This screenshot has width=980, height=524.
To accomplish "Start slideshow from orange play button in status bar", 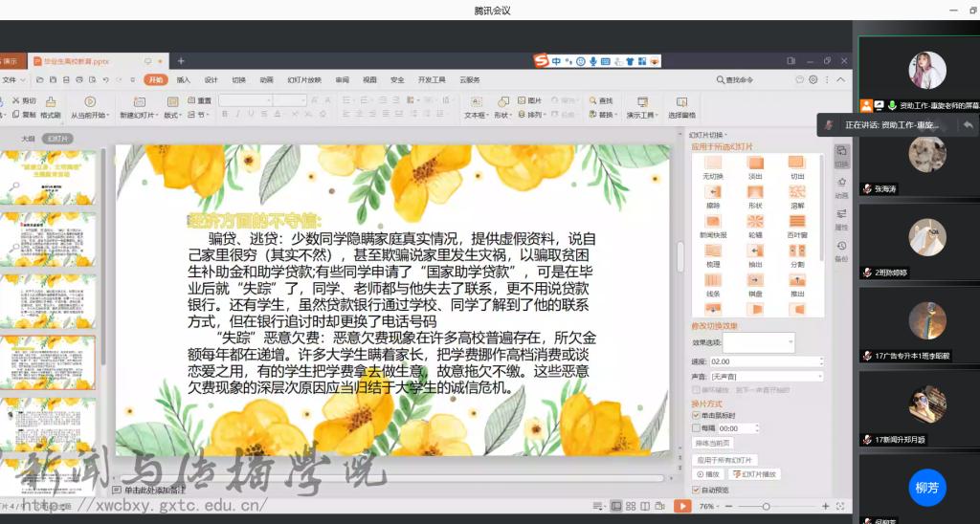I will 682,507.
